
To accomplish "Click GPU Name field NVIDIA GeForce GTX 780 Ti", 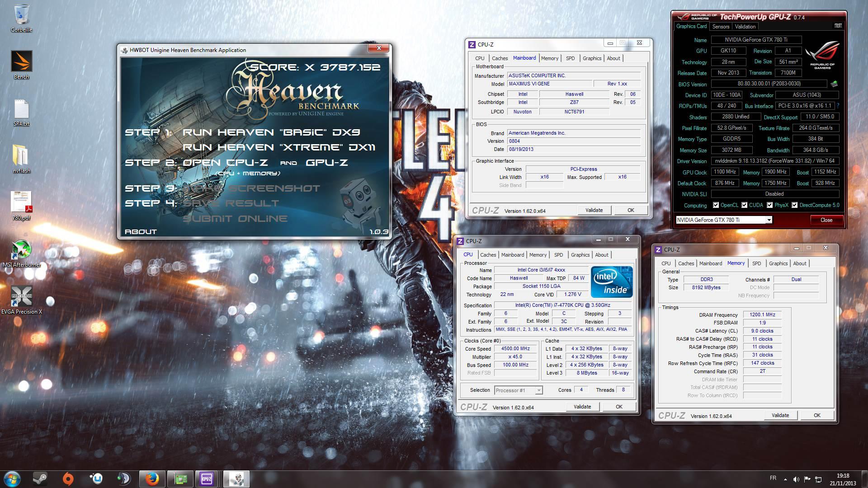I will 756,40.
